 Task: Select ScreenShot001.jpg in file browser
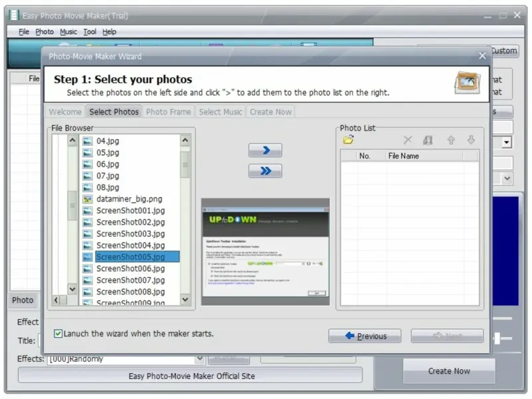130,211
